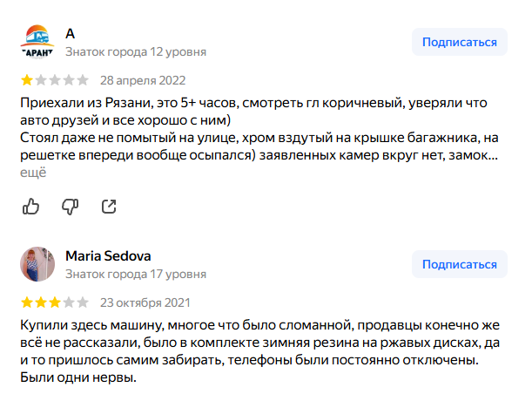This screenshot has height=401, width=532.
Task: Subscribe to user A with Подписаться
Action: point(460,42)
